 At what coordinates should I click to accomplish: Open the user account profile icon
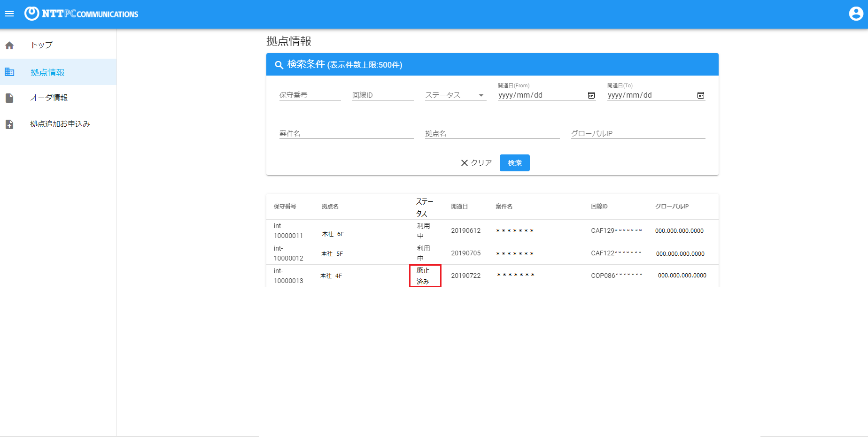pos(856,14)
